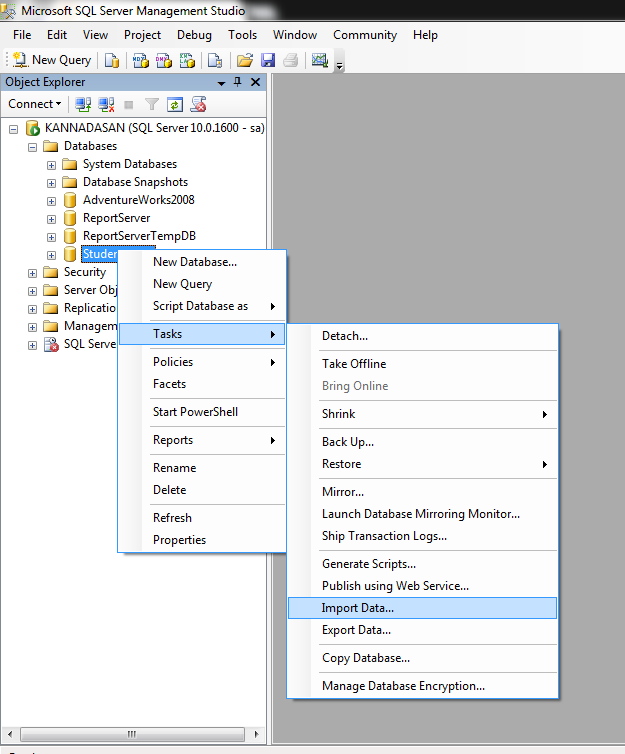
Task: Click the Database Engine Query icon
Action: tap(112, 61)
